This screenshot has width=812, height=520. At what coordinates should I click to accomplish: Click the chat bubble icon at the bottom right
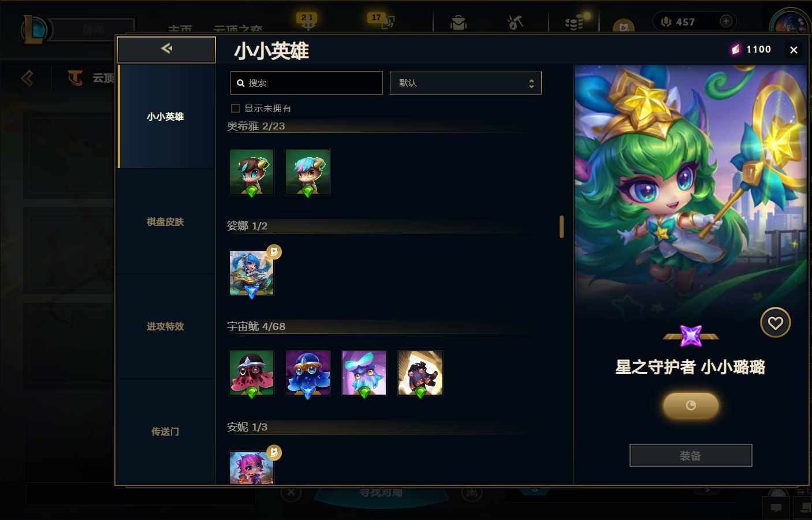(776, 508)
